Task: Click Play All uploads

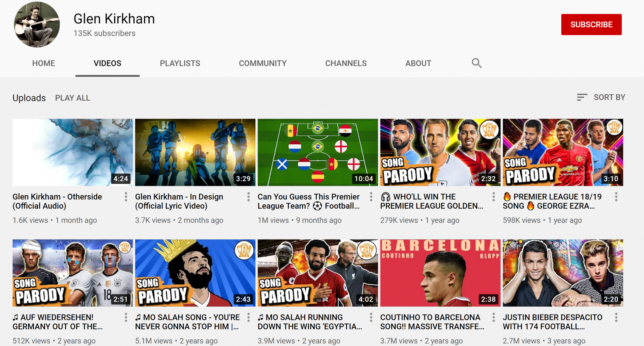Action: (x=73, y=98)
